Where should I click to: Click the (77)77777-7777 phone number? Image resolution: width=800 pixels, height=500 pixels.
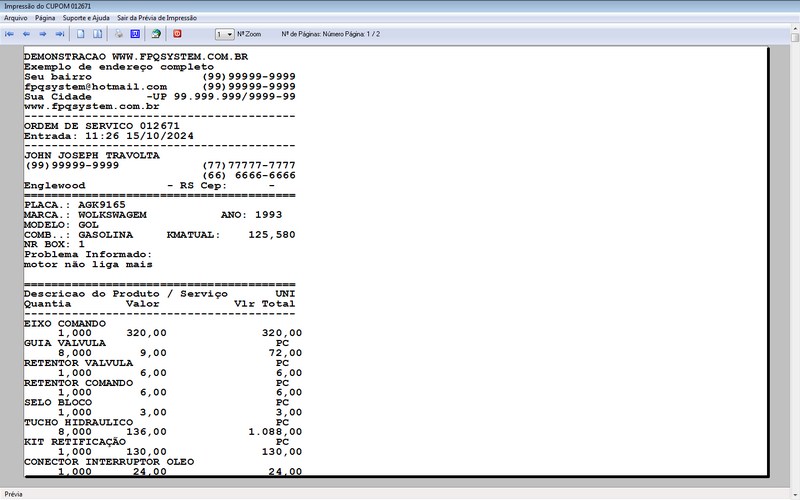(249, 165)
